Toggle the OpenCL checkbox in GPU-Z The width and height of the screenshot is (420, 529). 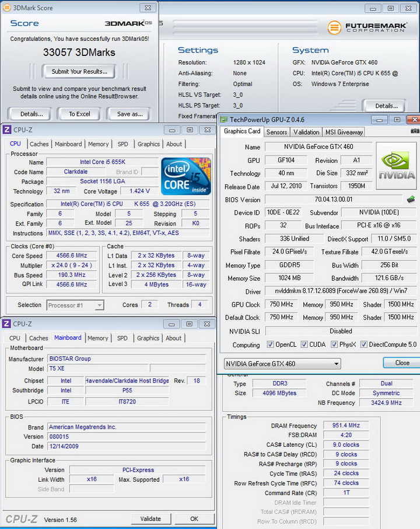point(270,344)
